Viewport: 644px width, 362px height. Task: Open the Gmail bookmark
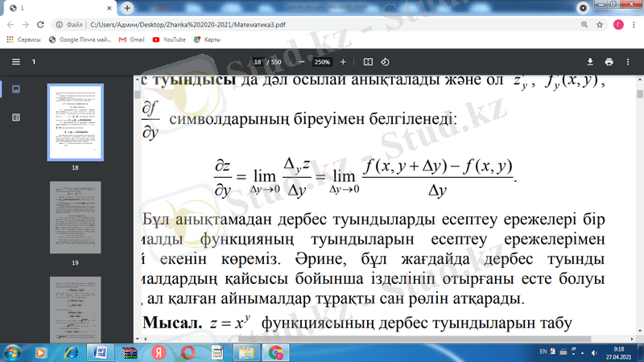click(x=131, y=39)
